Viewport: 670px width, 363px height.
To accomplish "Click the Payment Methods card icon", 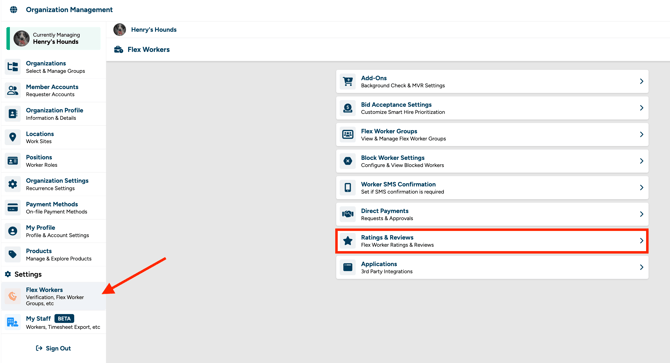I will (13, 208).
